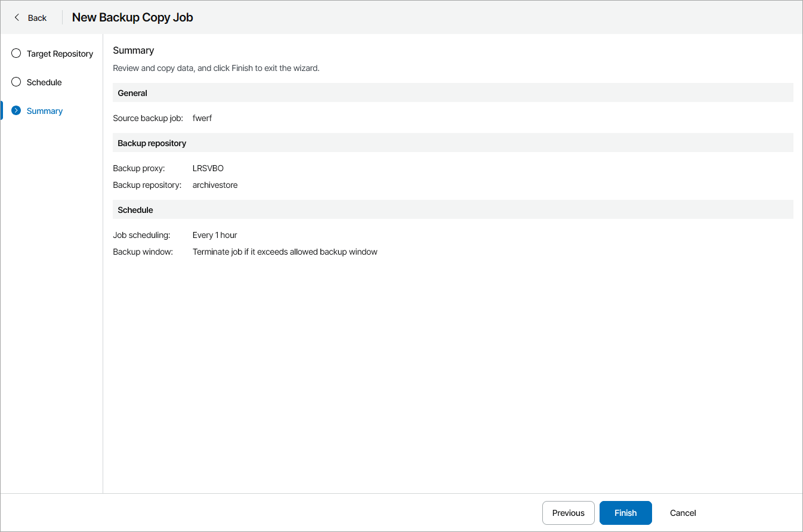Select the Summary step label in sidebar

click(45, 111)
